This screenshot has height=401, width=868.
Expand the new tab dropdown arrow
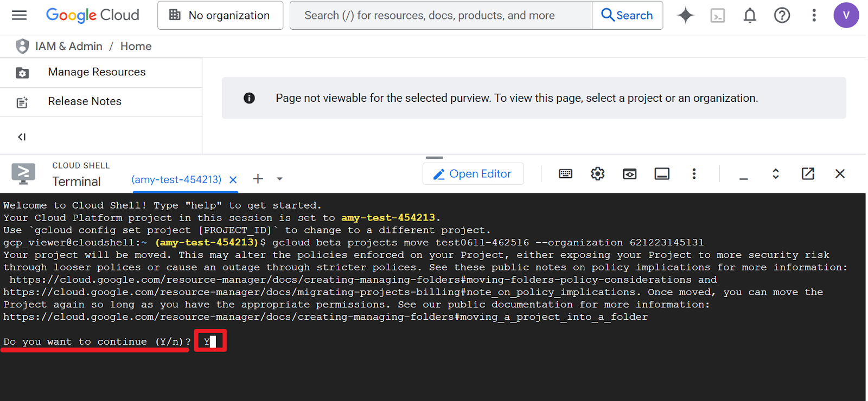pyautogui.click(x=279, y=179)
